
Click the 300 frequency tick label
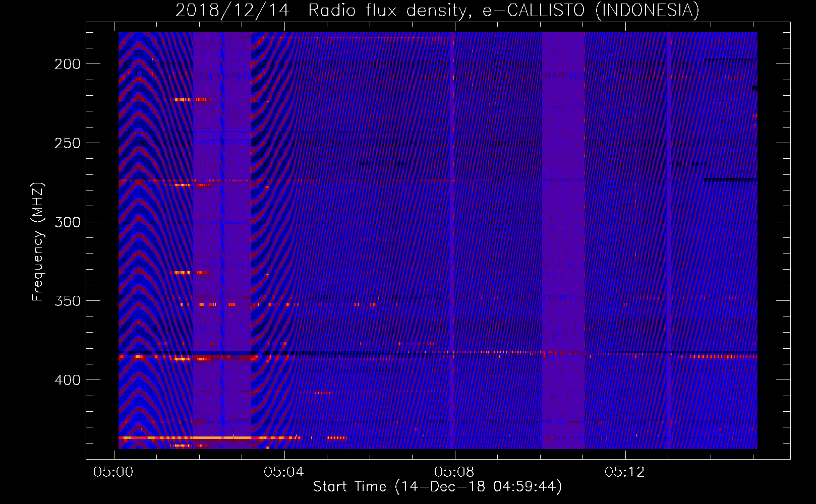tap(68, 222)
